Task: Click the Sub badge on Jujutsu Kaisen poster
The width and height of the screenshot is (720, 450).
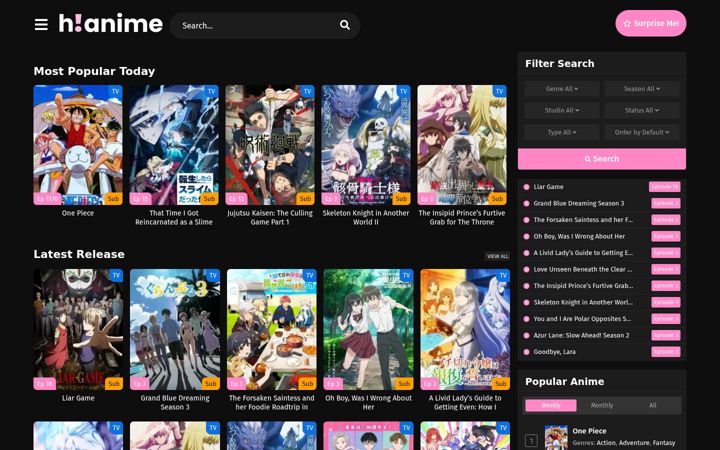Action: [305, 199]
